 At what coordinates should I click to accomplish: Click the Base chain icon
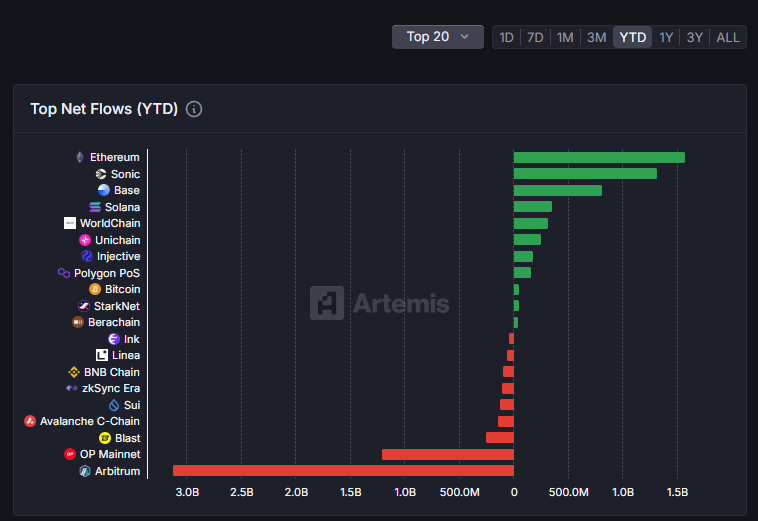[104, 190]
